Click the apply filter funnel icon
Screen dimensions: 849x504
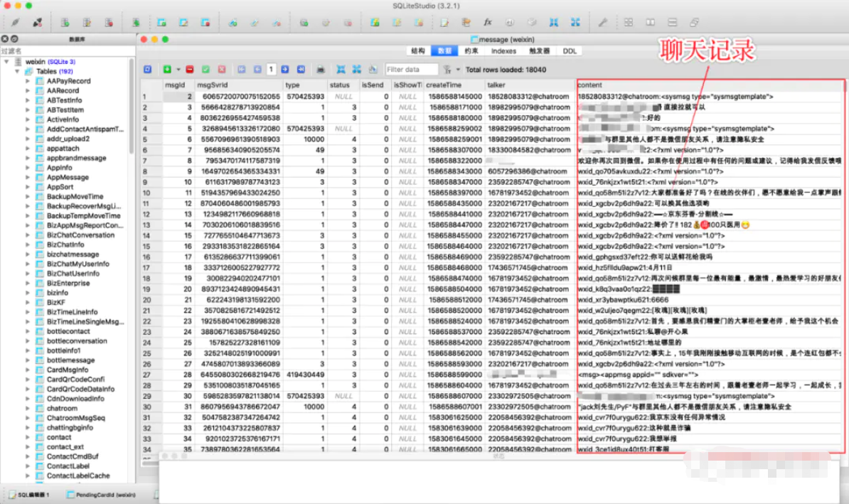point(447,69)
